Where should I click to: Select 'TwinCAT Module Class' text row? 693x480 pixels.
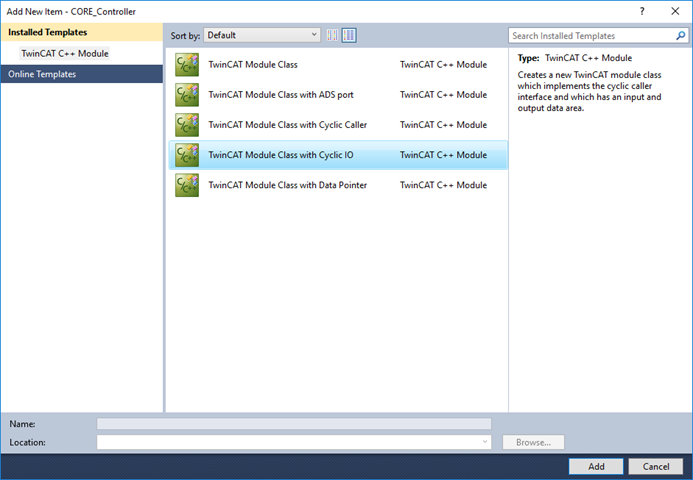pyautogui.click(x=253, y=65)
